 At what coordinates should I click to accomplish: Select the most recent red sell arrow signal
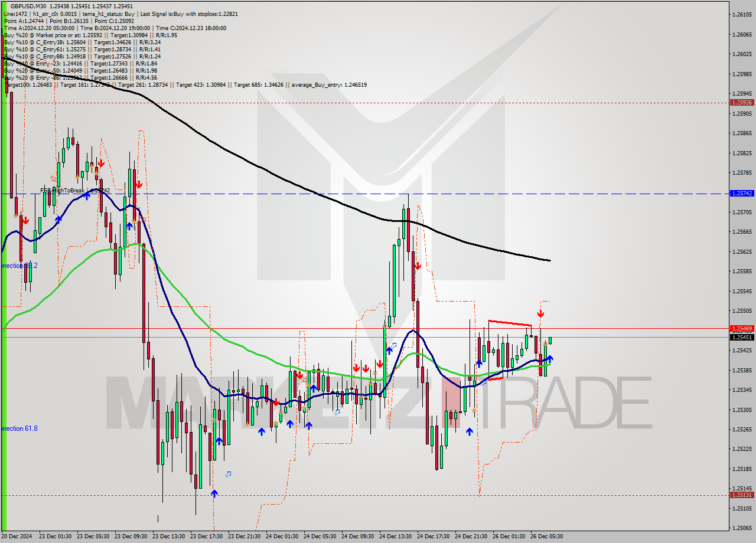coord(540,314)
